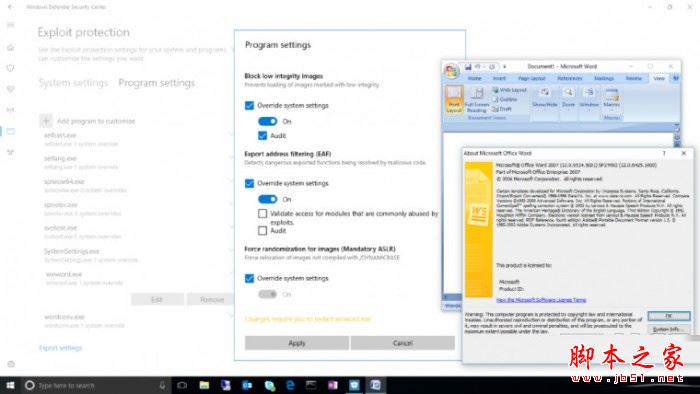The image size is (700, 394).
Task: Open the Home icon in Defender sidebar
Action: 11,47
